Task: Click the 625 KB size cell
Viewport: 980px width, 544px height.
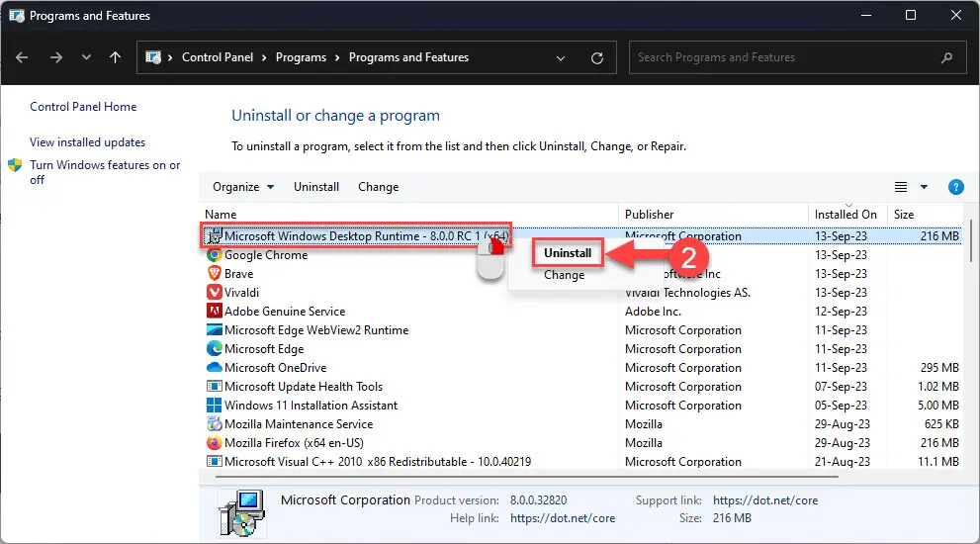Action: pos(941,424)
